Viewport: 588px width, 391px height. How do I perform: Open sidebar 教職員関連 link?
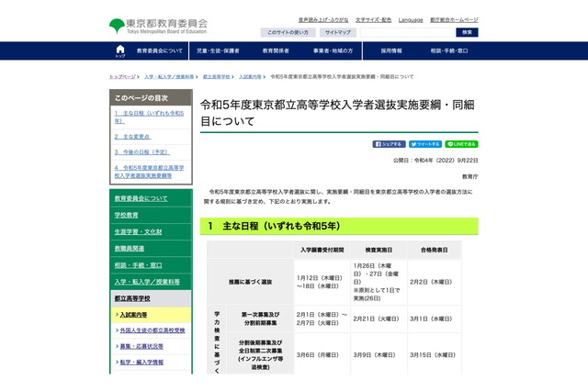[x=130, y=249]
